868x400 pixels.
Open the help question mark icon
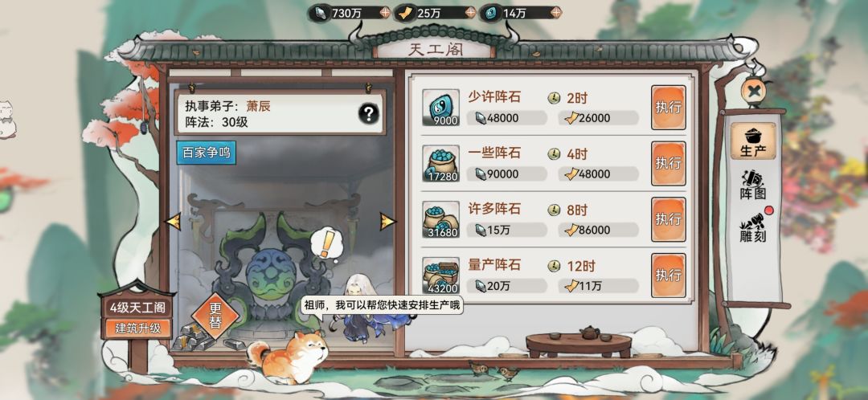click(369, 114)
